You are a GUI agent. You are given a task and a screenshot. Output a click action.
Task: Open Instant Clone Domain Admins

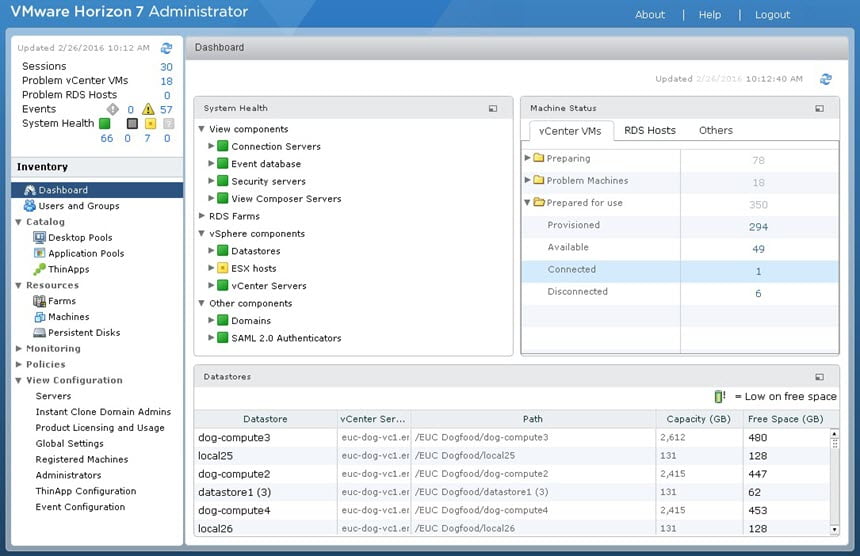click(x=103, y=412)
